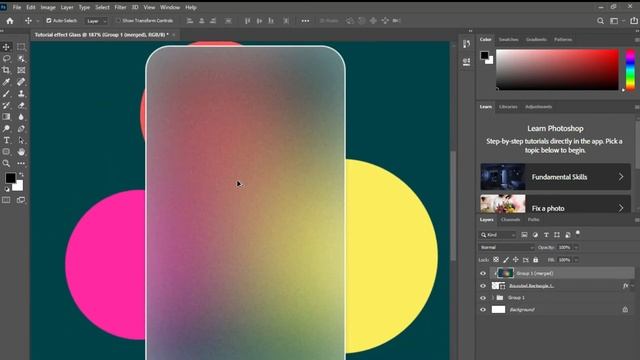This screenshot has width=640, height=360.
Task: Open the Window menu
Action: [170, 7]
